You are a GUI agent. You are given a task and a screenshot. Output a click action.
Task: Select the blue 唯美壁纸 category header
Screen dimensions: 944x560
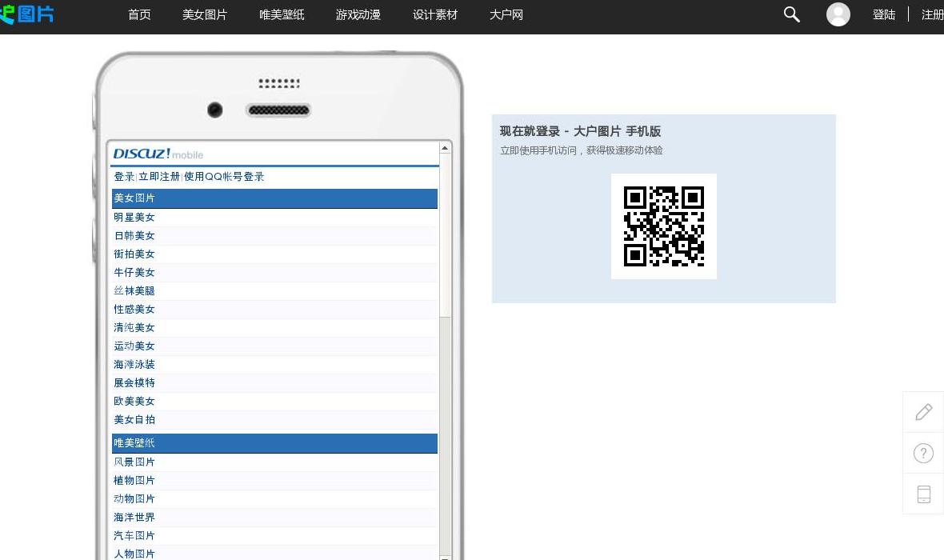(x=274, y=443)
